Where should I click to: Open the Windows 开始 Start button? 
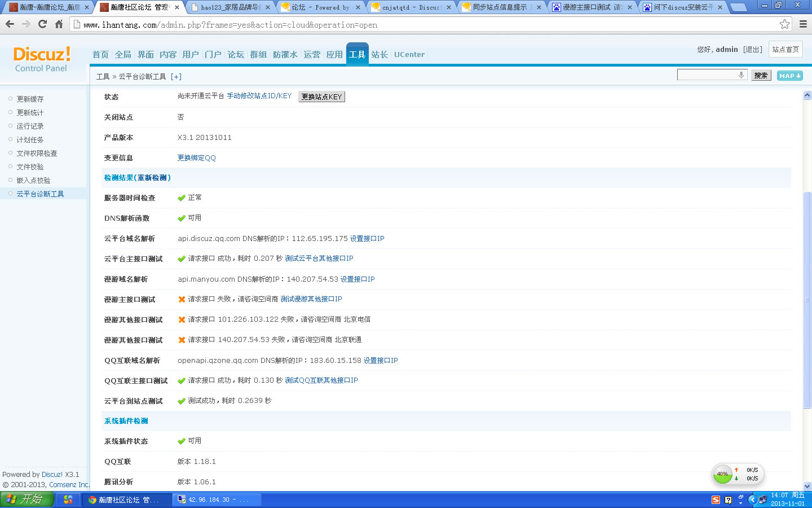27,500
